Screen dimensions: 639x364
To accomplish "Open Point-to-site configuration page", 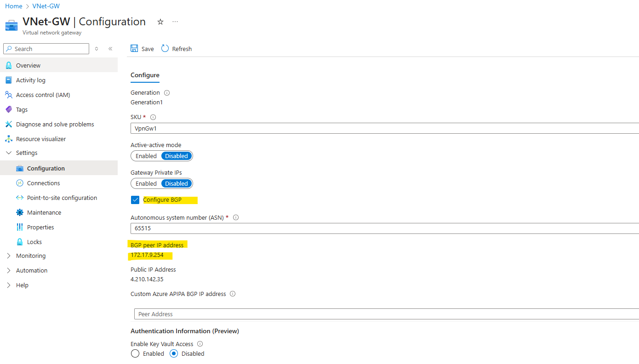I will point(59,198).
